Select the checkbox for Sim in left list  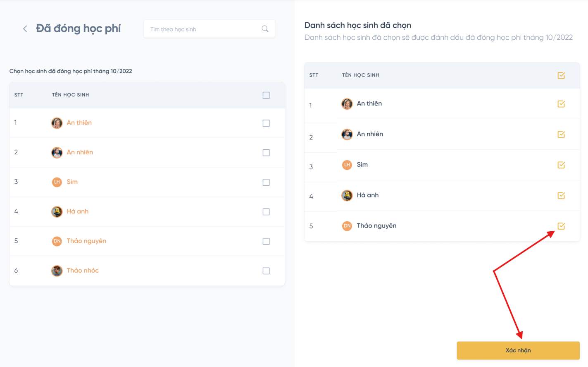[x=266, y=182]
